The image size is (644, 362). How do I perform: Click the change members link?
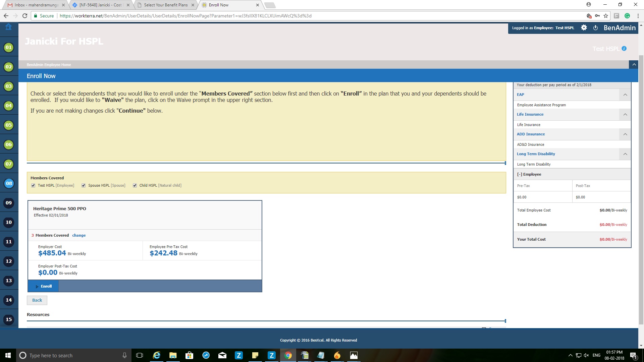(79, 235)
